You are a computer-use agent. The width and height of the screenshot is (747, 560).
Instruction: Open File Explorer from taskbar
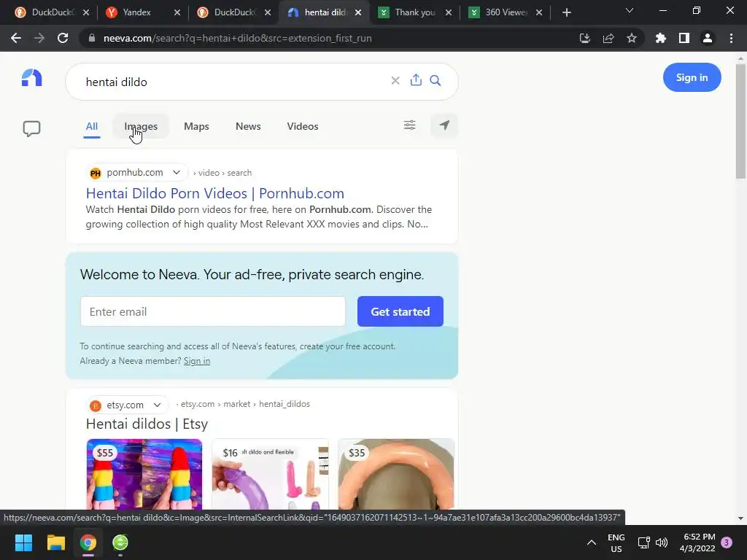(x=55, y=542)
